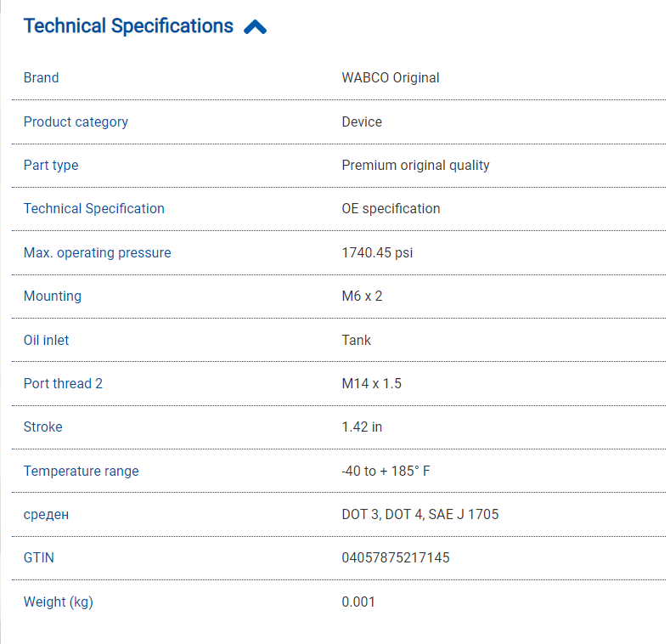Viewport: 670px width, 644px height.
Task: Click the Part type label
Action: pos(51,166)
